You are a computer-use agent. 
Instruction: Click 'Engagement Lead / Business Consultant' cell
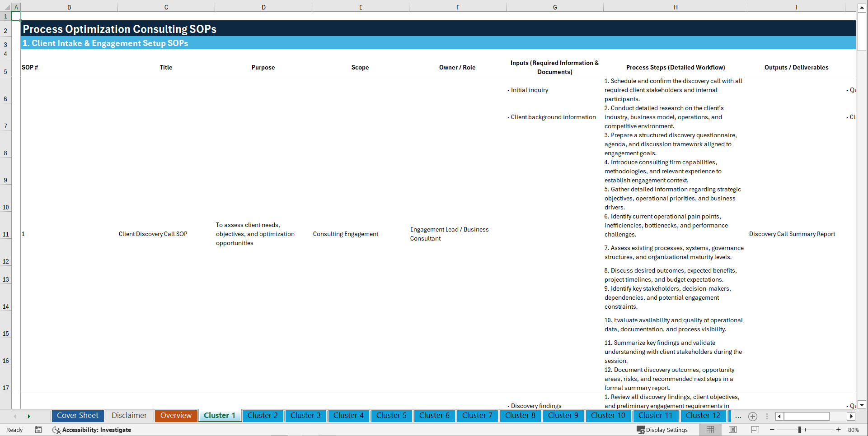(x=450, y=234)
